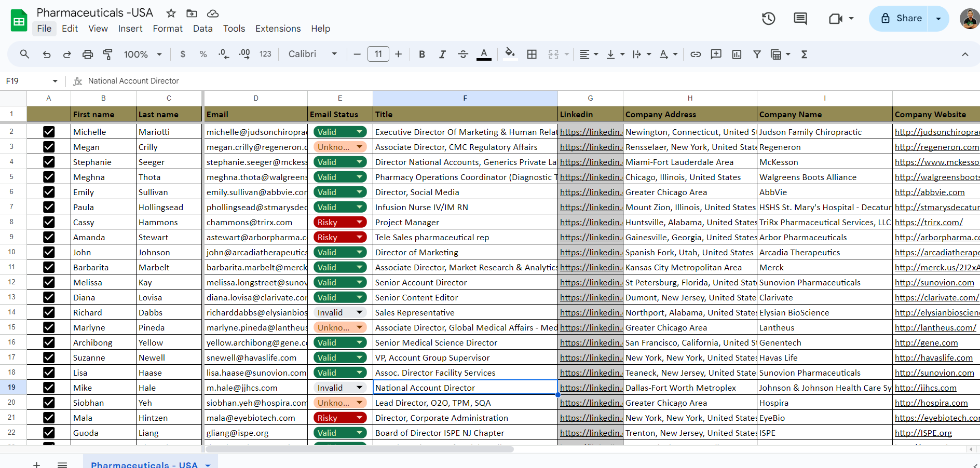Viewport: 980px width, 468px height.
Task: Insert a link
Action: click(x=696, y=54)
